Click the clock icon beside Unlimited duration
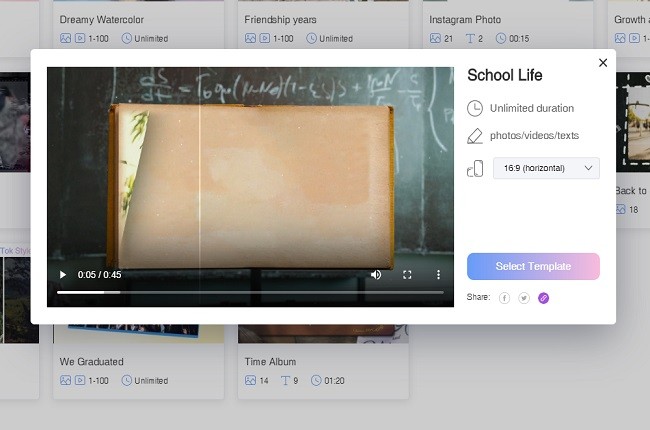 (x=475, y=108)
